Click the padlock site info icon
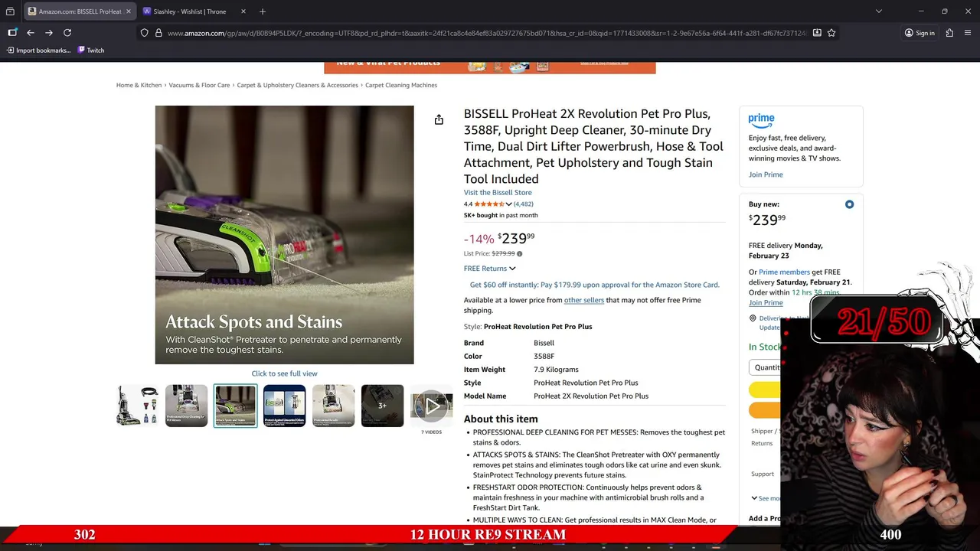This screenshot has width=980, height=551. coord(158,33)
